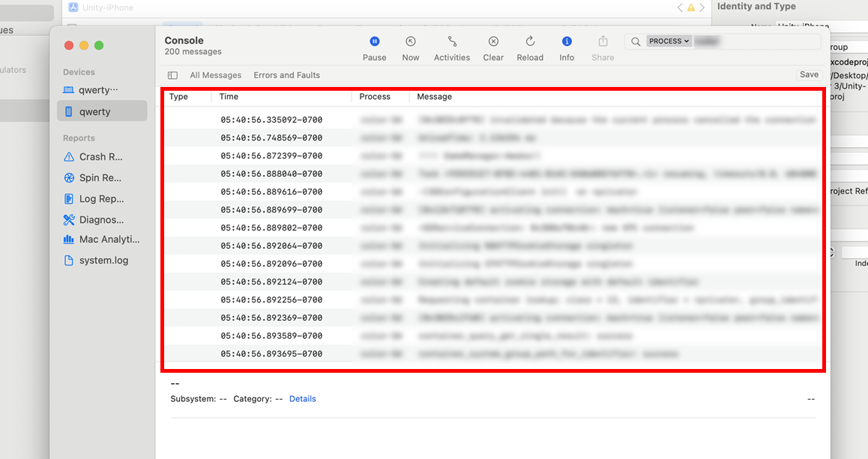Go forward with Xcode right chevron
Viewport: 868px width, 459px height.
point(702,7)
